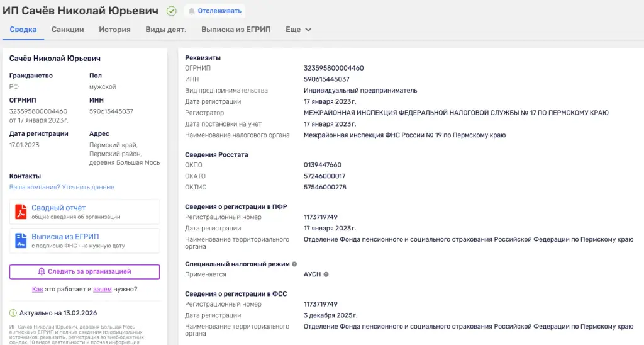
Task: Click ПФР registration number 1173719749
Action: (x=320, y=217)
